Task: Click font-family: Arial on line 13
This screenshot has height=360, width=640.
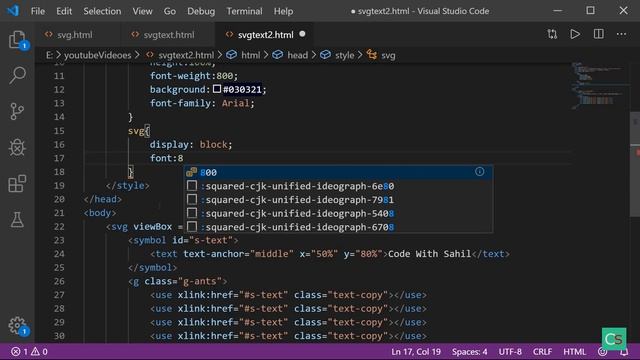Action: [202, 103]
